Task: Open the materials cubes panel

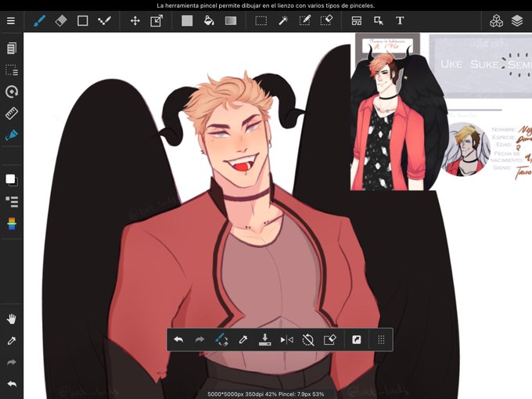Action: pos(496,20)
